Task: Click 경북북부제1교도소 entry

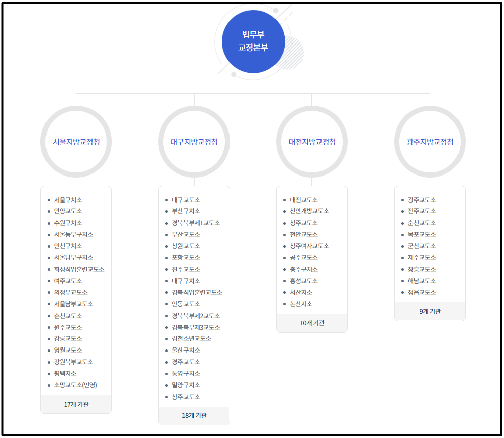Action: pyautogui.click(x=196, y=223)
